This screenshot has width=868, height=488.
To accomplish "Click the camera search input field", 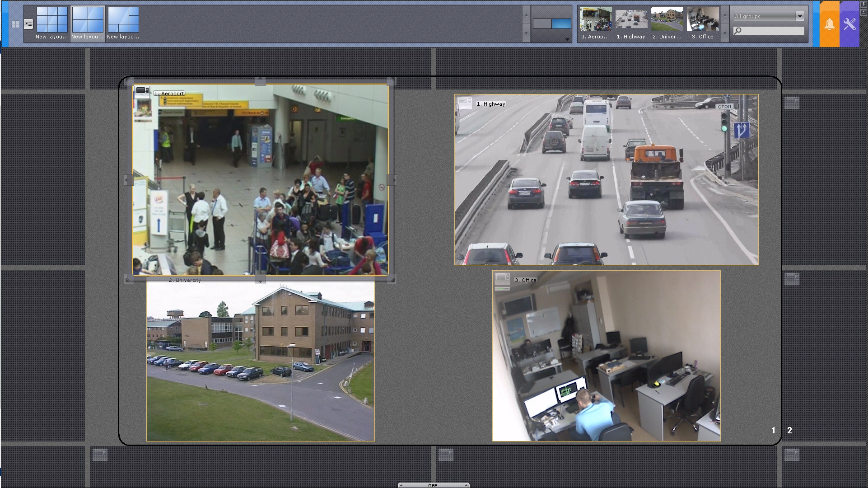I will tap(773, 31).
